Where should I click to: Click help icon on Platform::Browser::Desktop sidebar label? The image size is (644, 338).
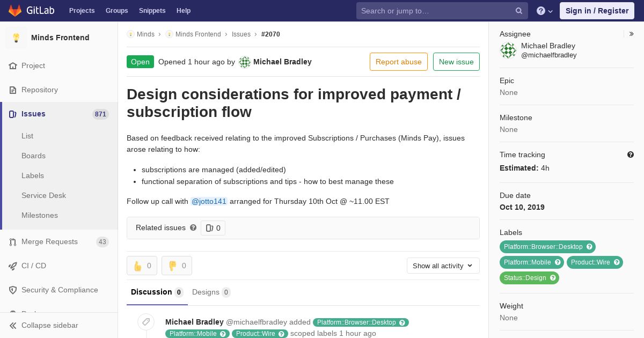pos(589,247)
